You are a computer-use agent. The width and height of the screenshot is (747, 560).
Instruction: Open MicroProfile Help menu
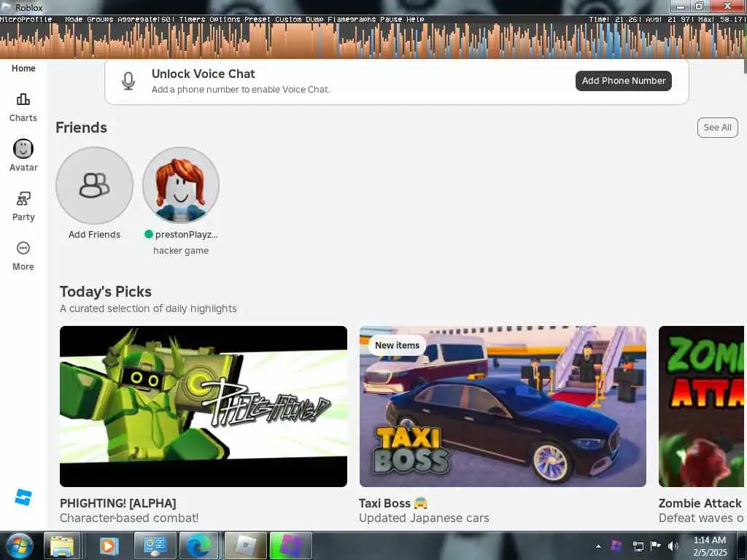tap(415, 20)
